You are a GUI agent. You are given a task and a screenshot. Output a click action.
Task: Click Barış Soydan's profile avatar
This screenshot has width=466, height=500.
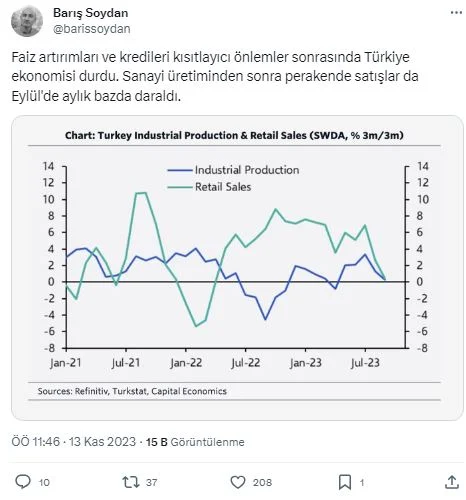pos(27,21)
